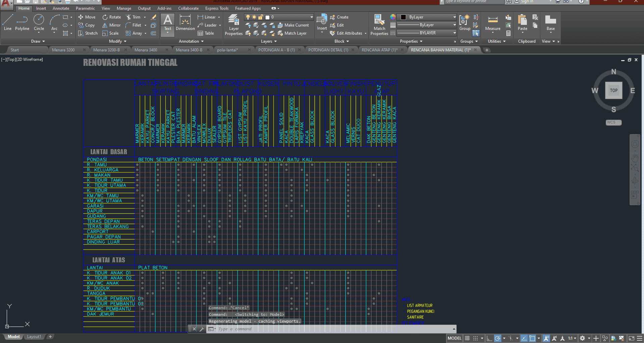The width and height of the screenshot is (644, 343).
Task: Switch to the Annotate ribbon tab
Action: pos(61,8)
